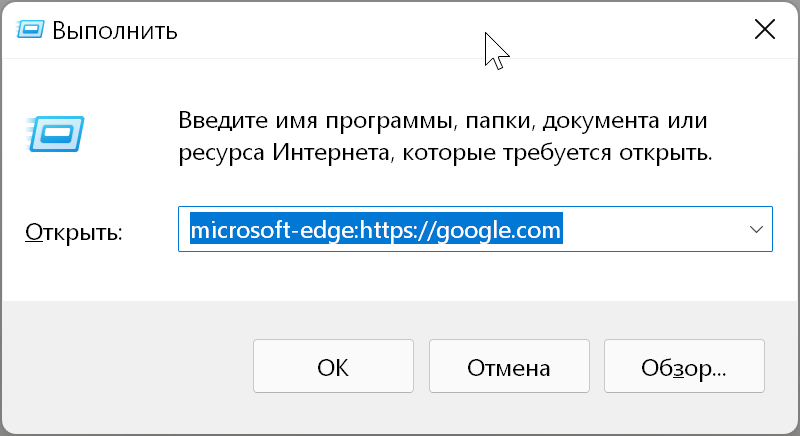Click the "https://" part of the command
The width and height of the screenshot is (800, 436).
397,229
